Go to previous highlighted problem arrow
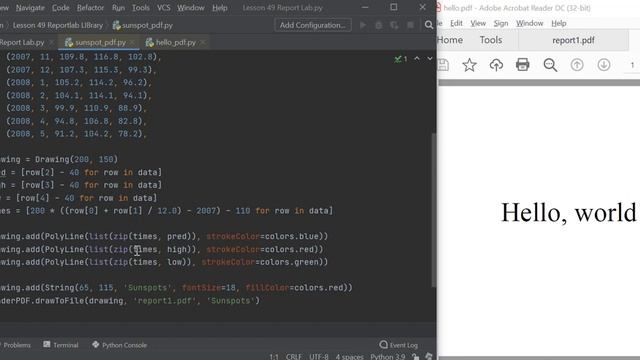Image resolution: width=640 pixels, height=360 pixels. (x=417, y=59)
